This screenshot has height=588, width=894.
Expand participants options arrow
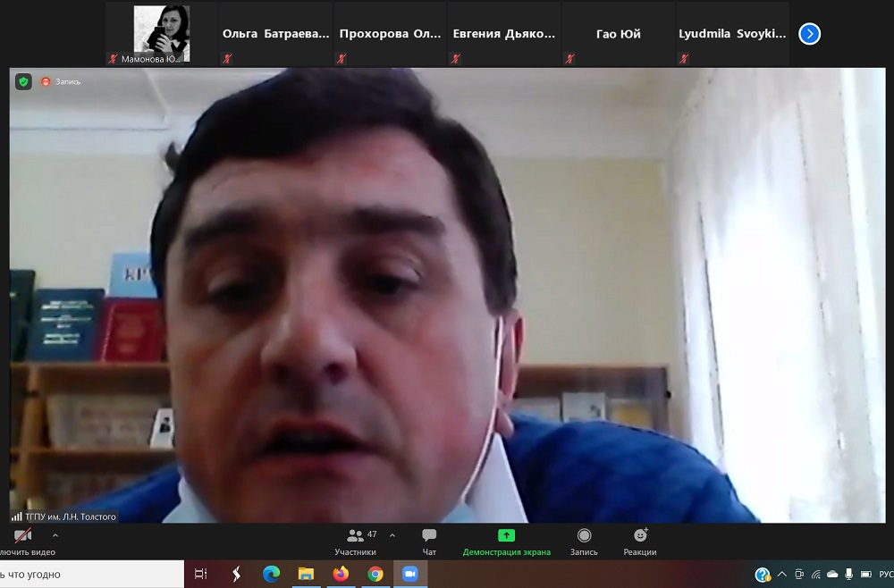tap(392, 535)
